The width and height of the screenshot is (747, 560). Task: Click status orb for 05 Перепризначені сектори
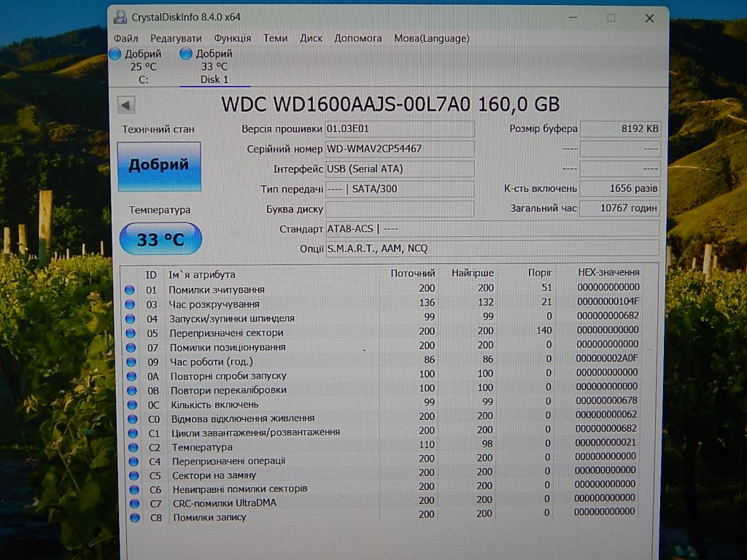click(131, 332)
